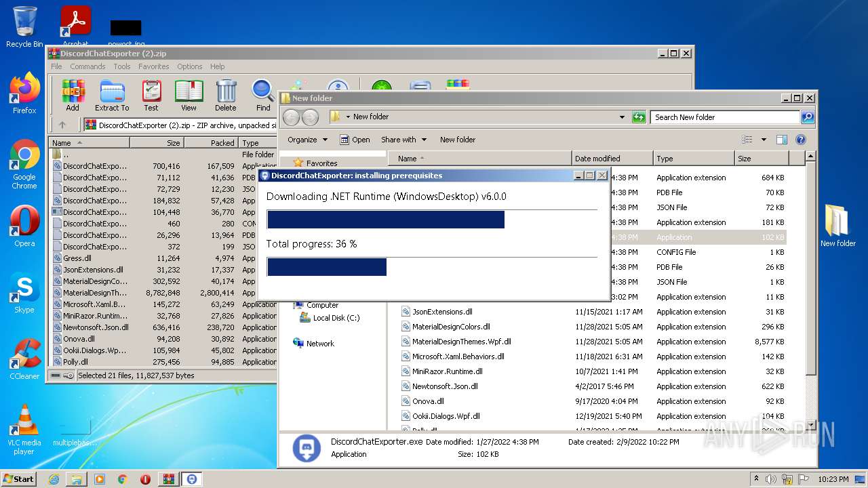
Task: Click the WinRAR taskbar button
Action: [x=168, y=479]
